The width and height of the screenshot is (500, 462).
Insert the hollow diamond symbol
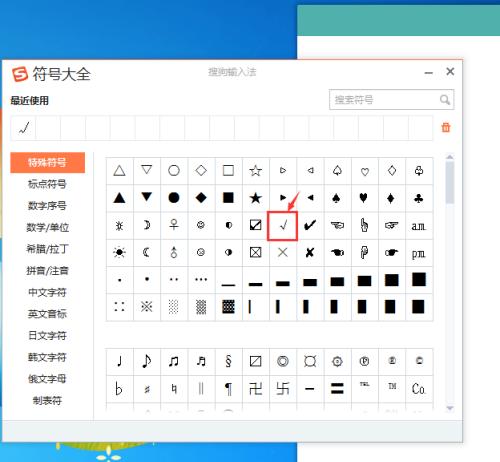tap(201, 171)
